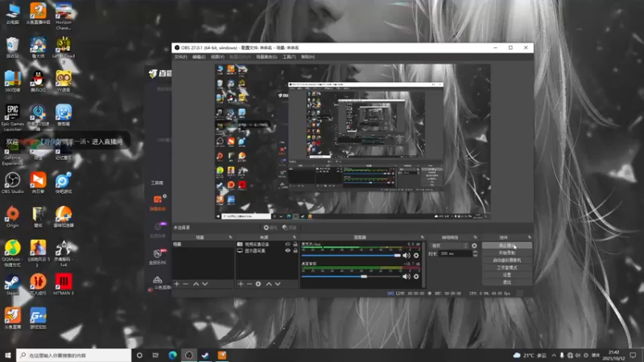This screenshot has width=644, height=362.
Task: Toggle 启动虚拟摄像机 virtual camera button
Action: (507, 260)
